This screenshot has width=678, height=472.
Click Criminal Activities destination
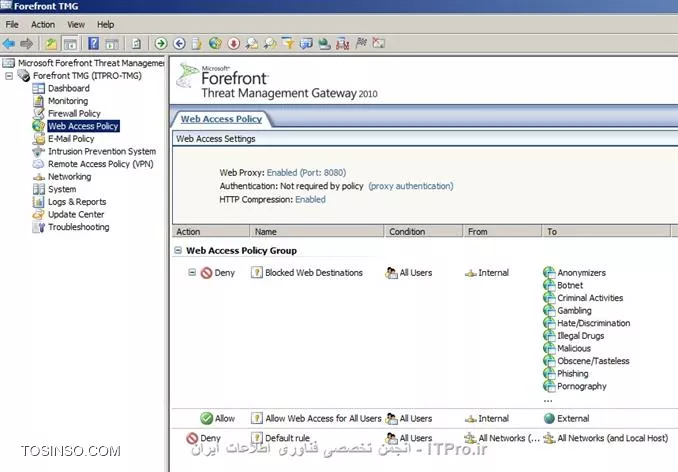pyautogui.click(x=590, y=298)
